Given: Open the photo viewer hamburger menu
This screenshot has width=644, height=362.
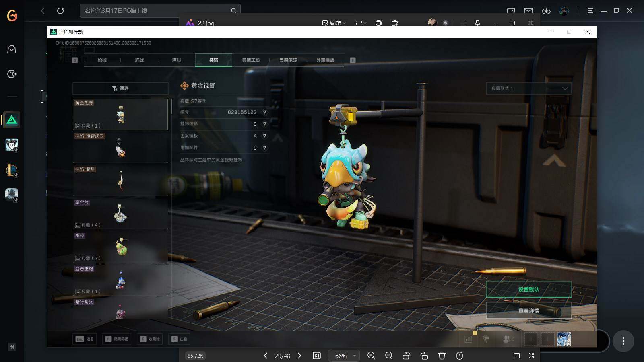Looking at the screenshot, I should coord(463,23).
